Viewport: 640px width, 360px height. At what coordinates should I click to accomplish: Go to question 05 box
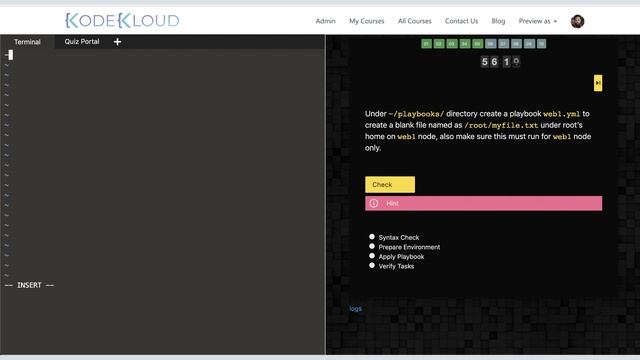click(x=478, y=44)
